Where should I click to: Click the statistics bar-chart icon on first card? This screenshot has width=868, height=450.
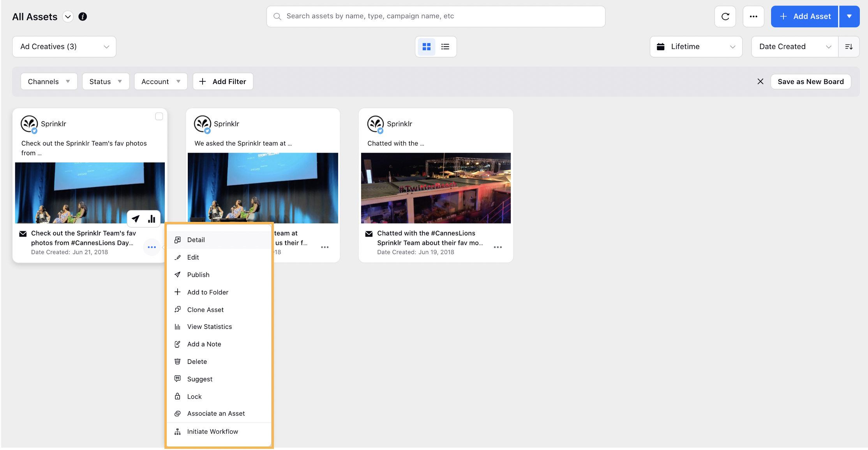tap(152, 219)
